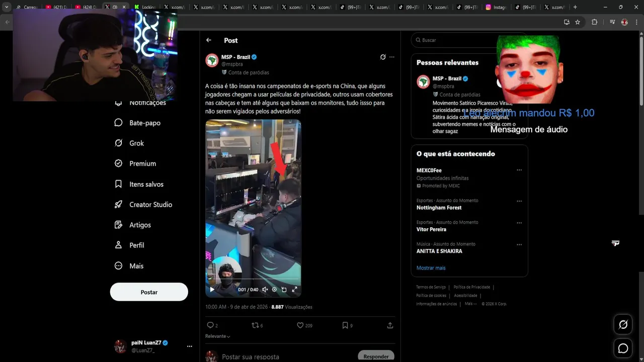Expand Mais menu in sidebar
The width and height of the screenshot is (644, 362).
[x=129, y=266]
